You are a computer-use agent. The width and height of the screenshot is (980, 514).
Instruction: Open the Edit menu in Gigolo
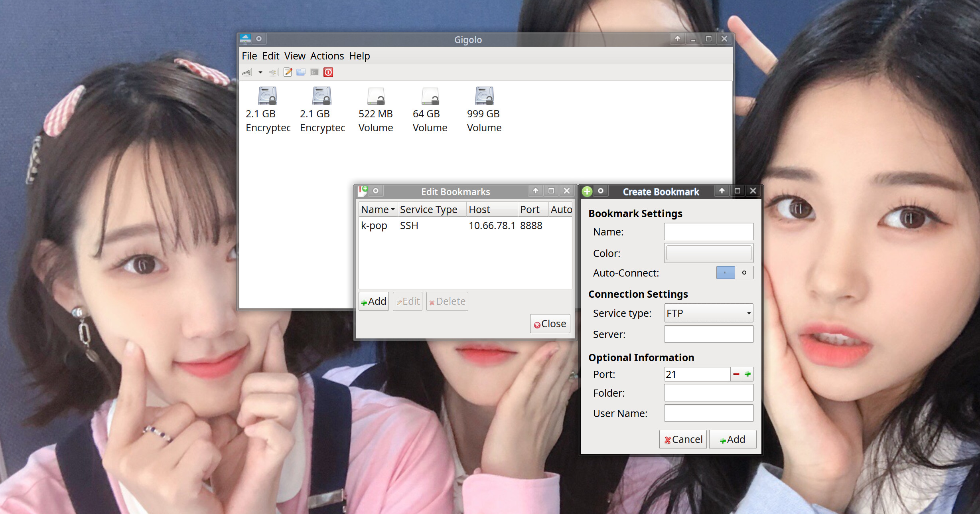(271, 56)
